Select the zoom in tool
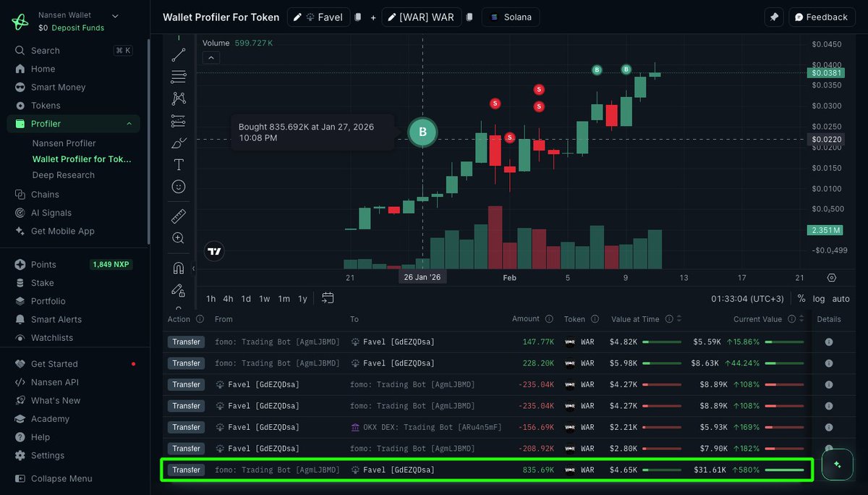868x495 pixels. tap(179, 237)
